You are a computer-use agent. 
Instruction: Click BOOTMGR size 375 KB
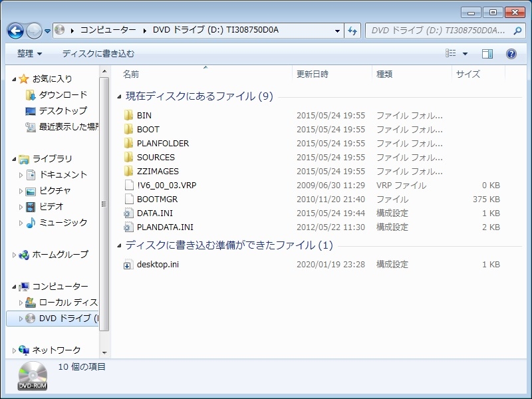tap(486, 199)
